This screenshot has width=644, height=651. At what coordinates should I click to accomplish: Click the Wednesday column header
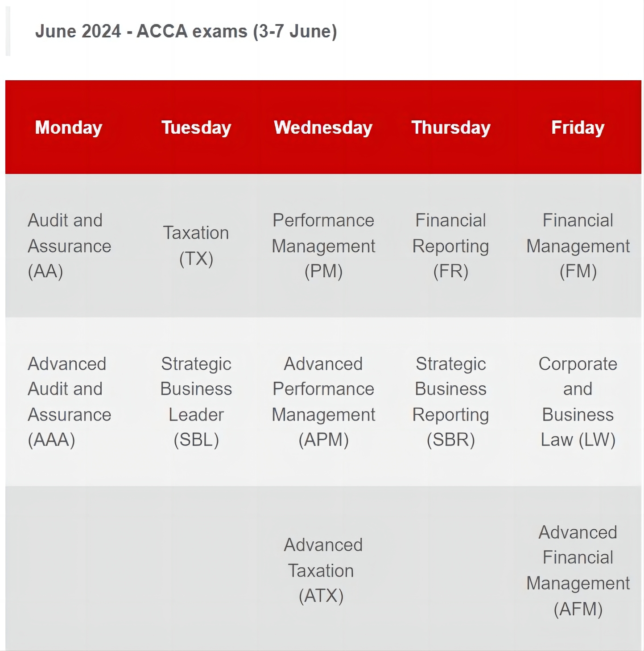click(x=323, y=128)
